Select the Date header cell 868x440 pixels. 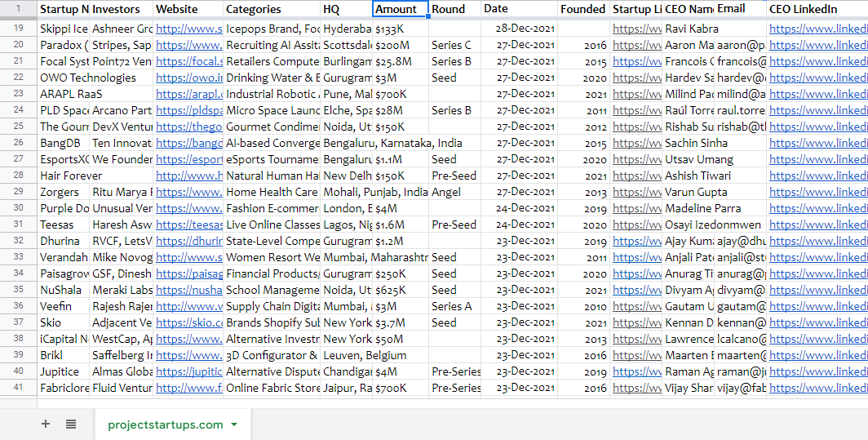(x=519, y=9)
